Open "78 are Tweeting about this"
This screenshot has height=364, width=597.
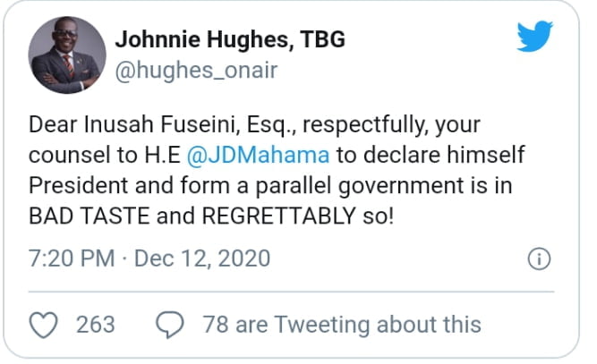[x=342, y=325]
